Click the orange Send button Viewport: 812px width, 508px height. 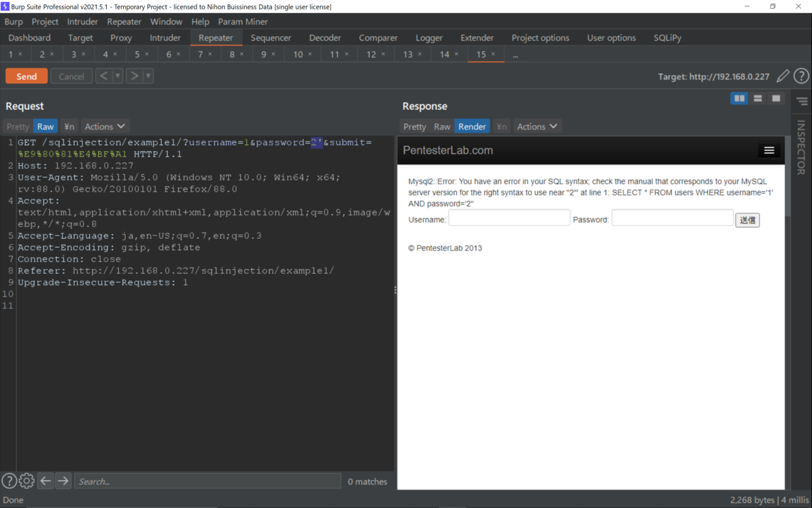pyautogui.click(x=26, y=76)
